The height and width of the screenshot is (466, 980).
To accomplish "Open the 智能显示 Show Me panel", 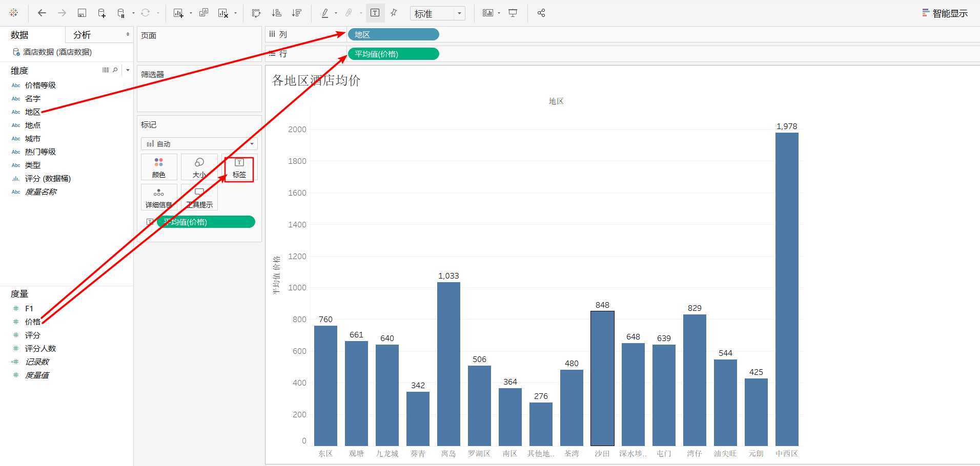I will (945, 13).
